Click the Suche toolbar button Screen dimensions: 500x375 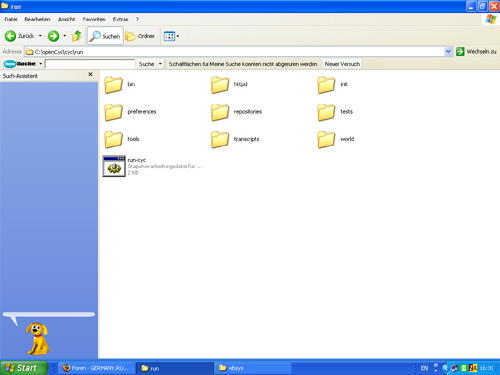pyautogui.click(x=146, y=64)
